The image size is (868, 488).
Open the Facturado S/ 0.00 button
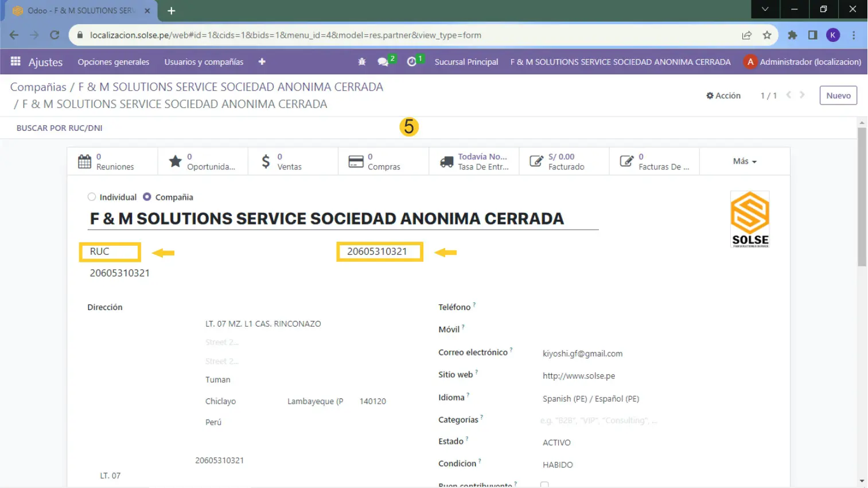pyautogui.click(x=564, y=161)
